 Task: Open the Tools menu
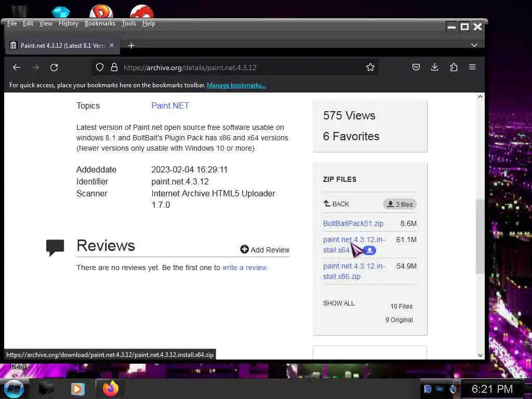point(129,23)
